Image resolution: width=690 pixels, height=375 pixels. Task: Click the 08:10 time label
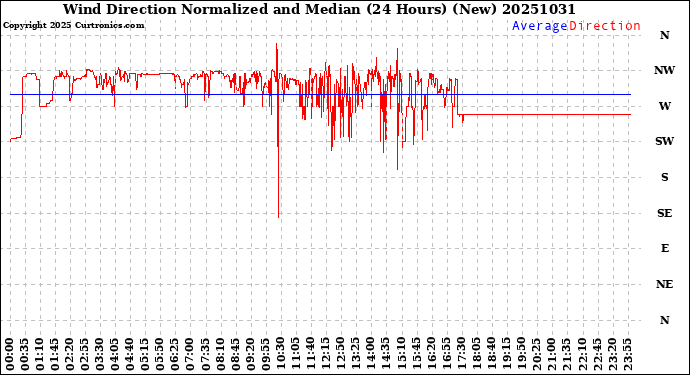pyautogui.click(x=220, y=354)
